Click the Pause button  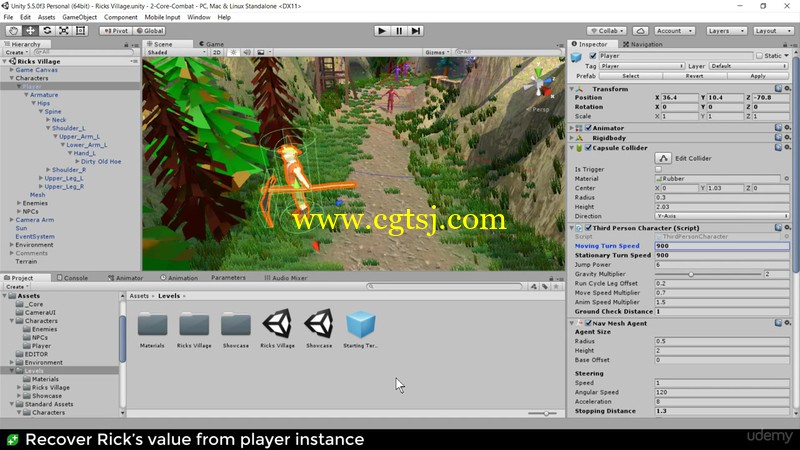pyautogui.click(x=399, y=31)
